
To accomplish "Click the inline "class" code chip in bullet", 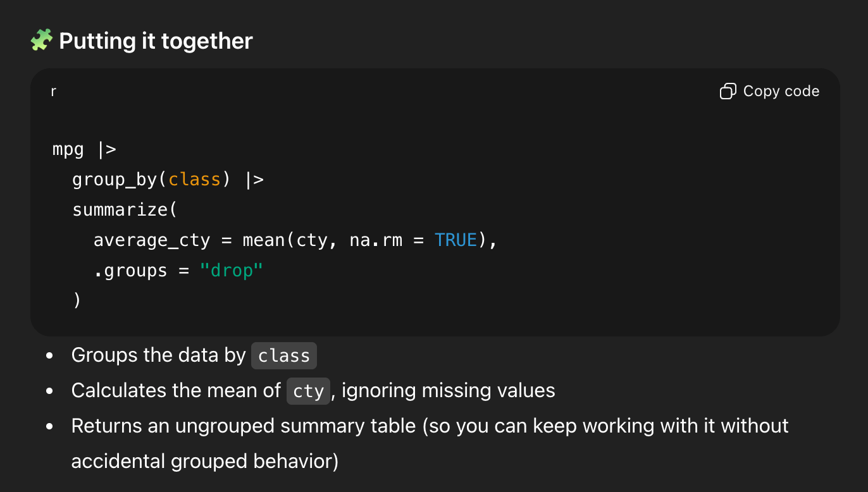I will tap(284, 355).
